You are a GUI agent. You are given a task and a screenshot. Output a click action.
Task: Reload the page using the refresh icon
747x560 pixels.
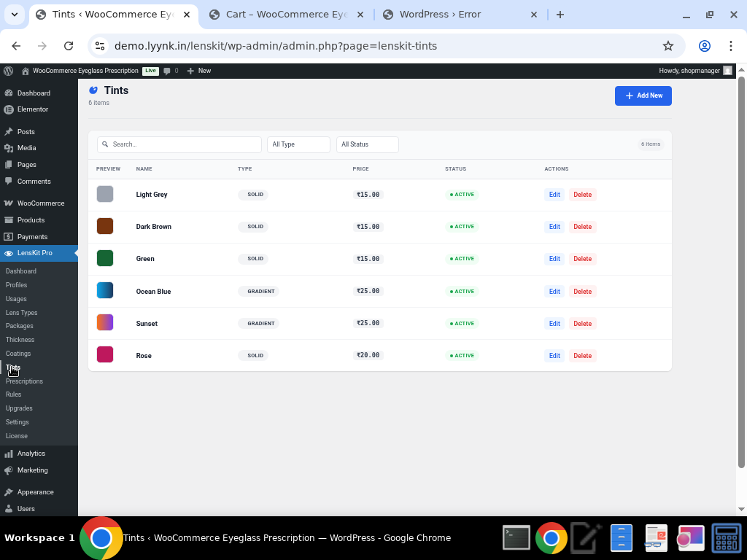(69, 46)
